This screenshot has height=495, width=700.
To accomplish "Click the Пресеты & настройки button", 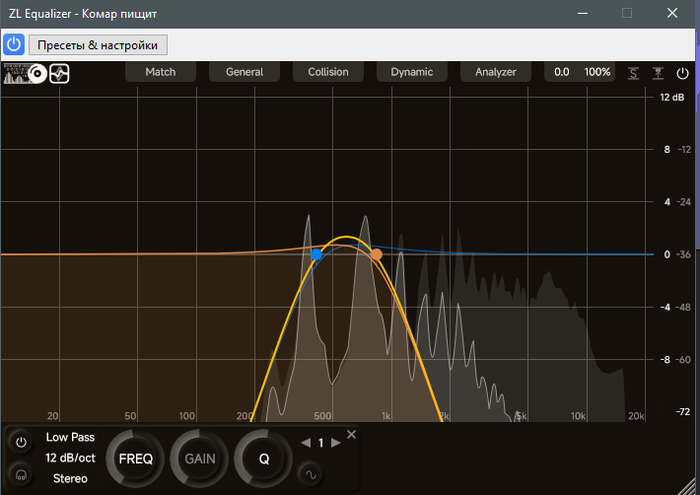I will click(98, 45).
